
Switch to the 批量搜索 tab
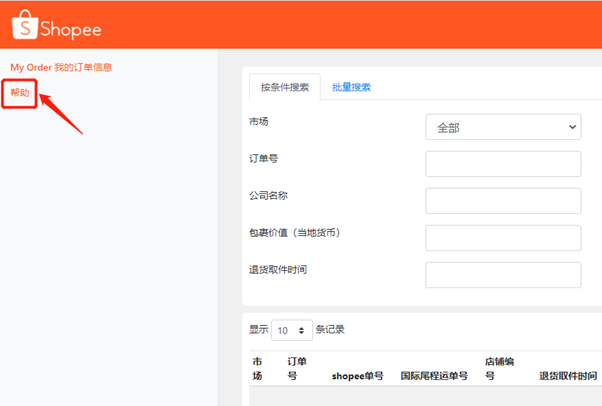point(351,87)
